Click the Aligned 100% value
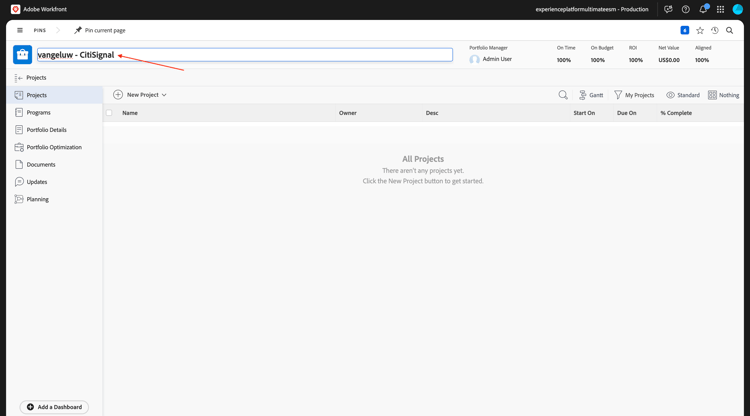750x416 pixels. 702,60
